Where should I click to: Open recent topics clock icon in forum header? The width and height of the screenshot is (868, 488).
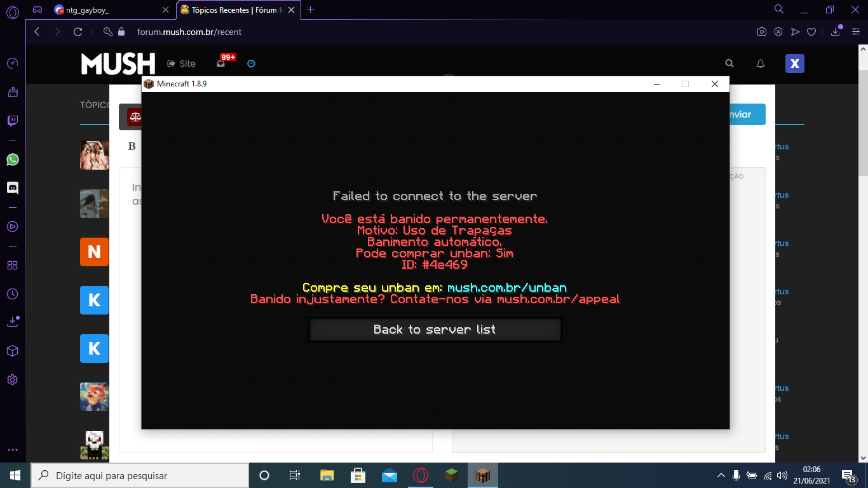[251, 64]
